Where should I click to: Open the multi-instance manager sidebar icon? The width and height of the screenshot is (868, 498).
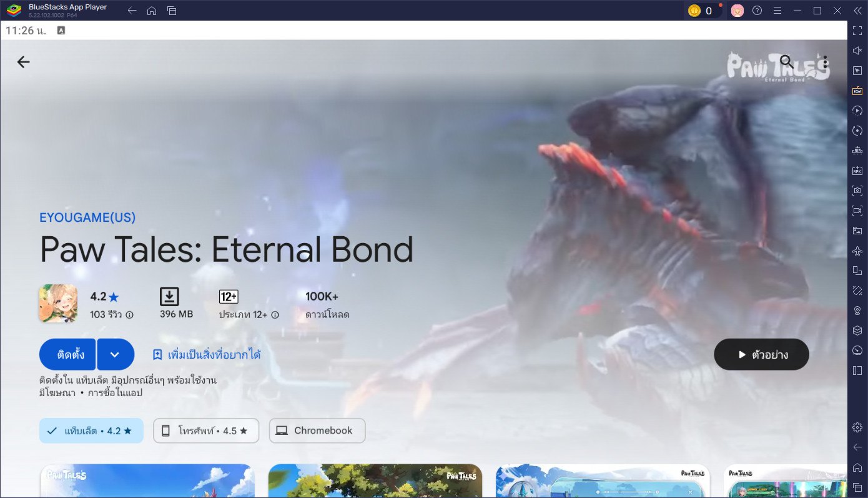click(x=857, y=151)
